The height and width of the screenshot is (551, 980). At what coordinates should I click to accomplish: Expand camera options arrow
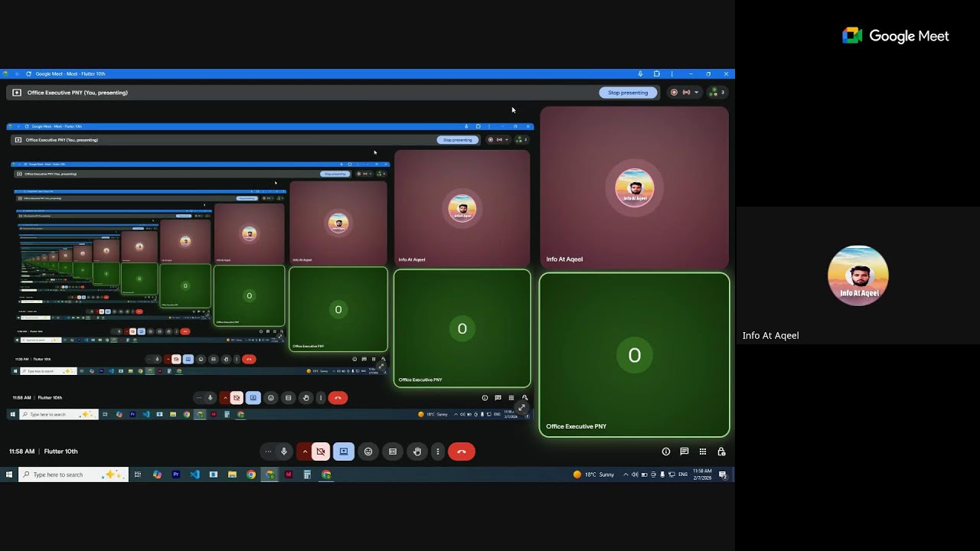pyautogui.click(x=305, y=452)
